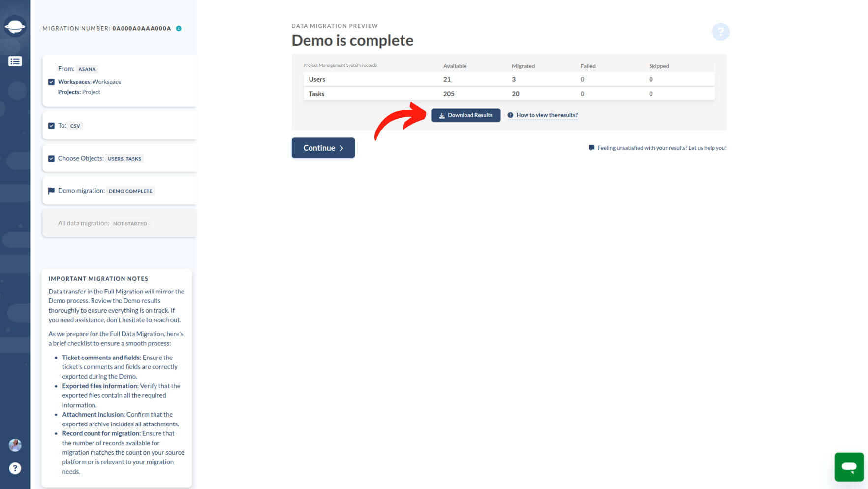868x489 pixels.
Task: Click the Download Results button
Action: (465, 115)
